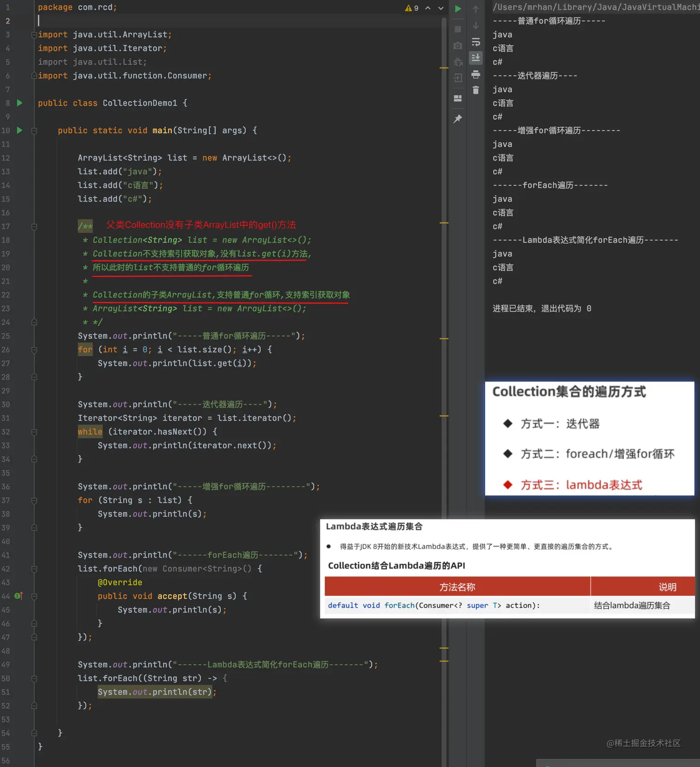Screen dimensions: 700x767
Task: Collapse the accept method fold marker on line 44
Action: [x=34, y=596]
